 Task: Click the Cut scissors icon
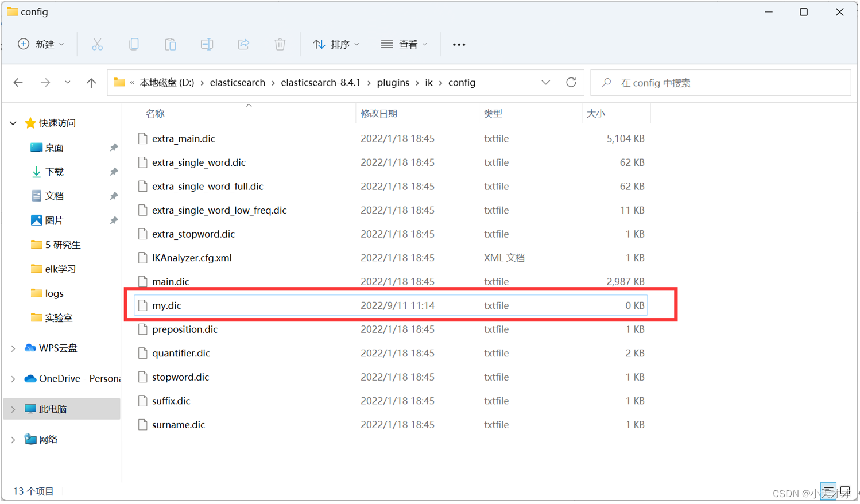98,44
